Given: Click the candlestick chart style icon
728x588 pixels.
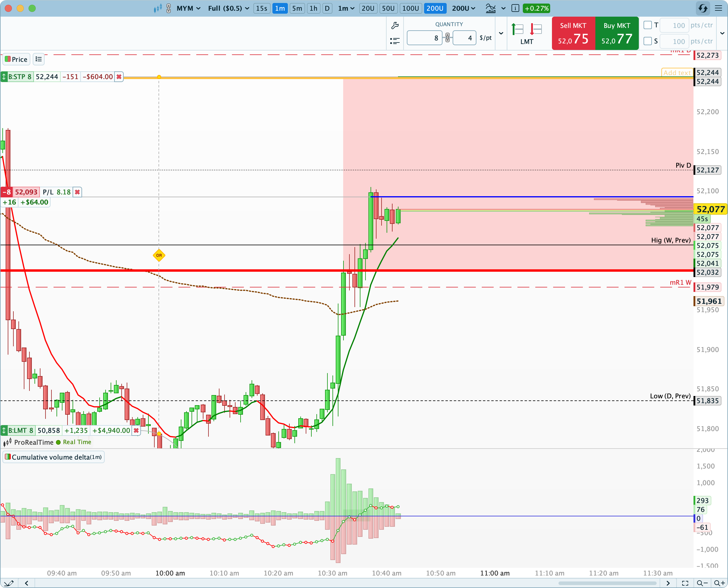Looking at the screenshot, I should [x=158, y=8].
